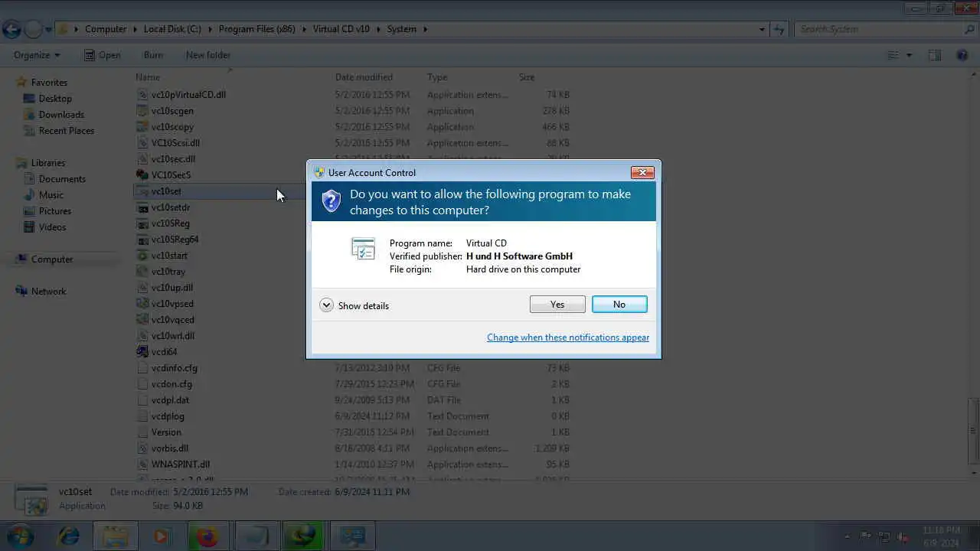Viewport: 980px width, 551px height.
Task: Select the vc10pVirtualCD.dll file
Action: coord(188,95)
